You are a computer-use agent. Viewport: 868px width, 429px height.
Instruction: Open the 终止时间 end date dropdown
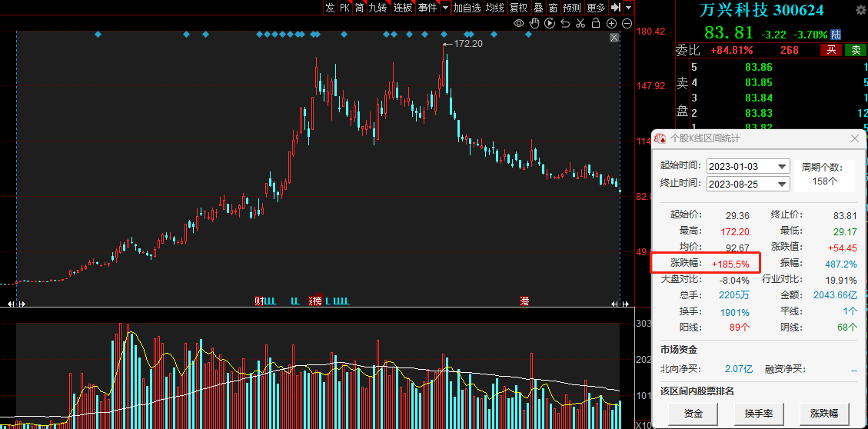pyautogui.click(x=782, y=184)
